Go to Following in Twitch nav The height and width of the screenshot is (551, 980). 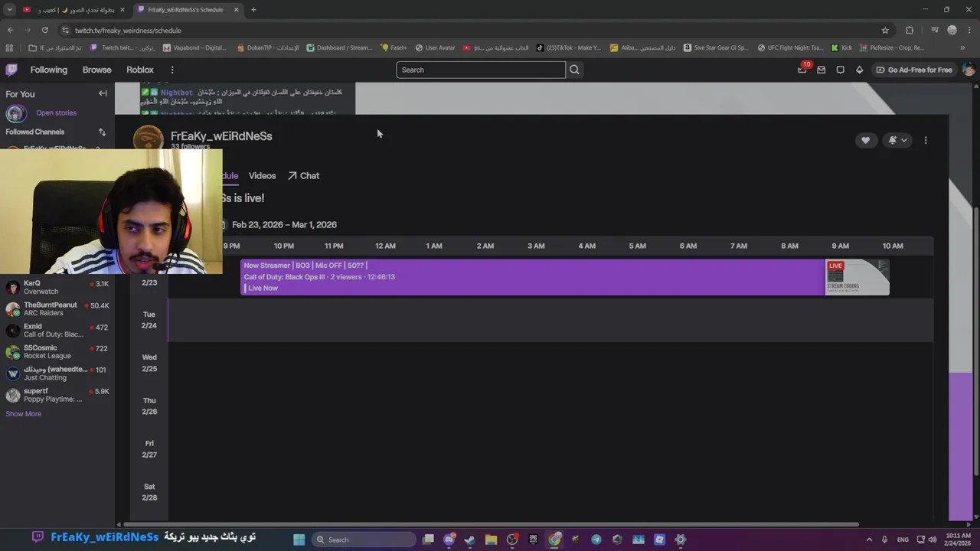[49, 70]
